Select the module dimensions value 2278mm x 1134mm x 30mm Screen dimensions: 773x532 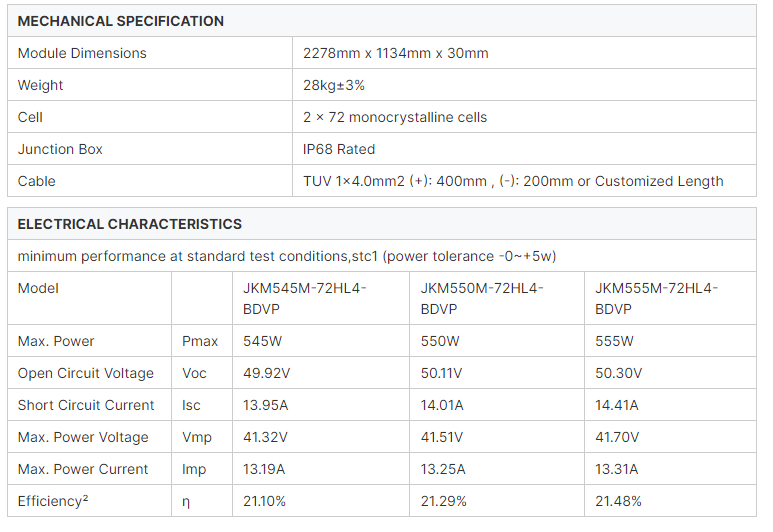point(396,53)
